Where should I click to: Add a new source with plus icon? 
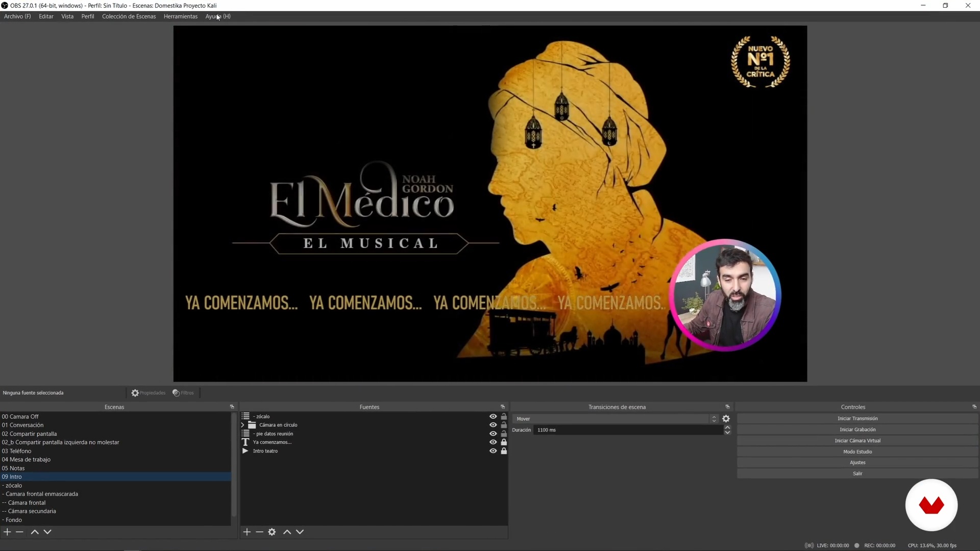[247, 532]
